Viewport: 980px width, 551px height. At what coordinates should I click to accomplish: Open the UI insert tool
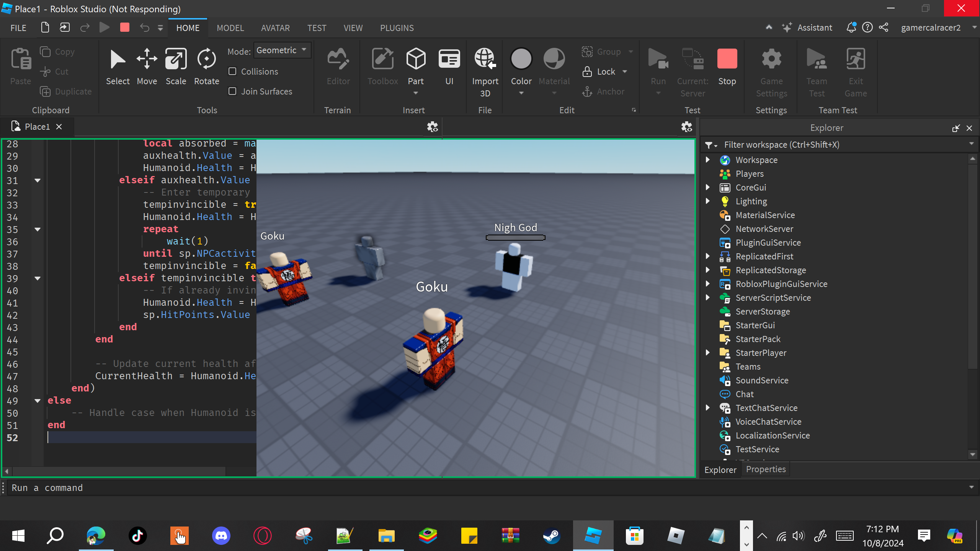tap(449, 66)
